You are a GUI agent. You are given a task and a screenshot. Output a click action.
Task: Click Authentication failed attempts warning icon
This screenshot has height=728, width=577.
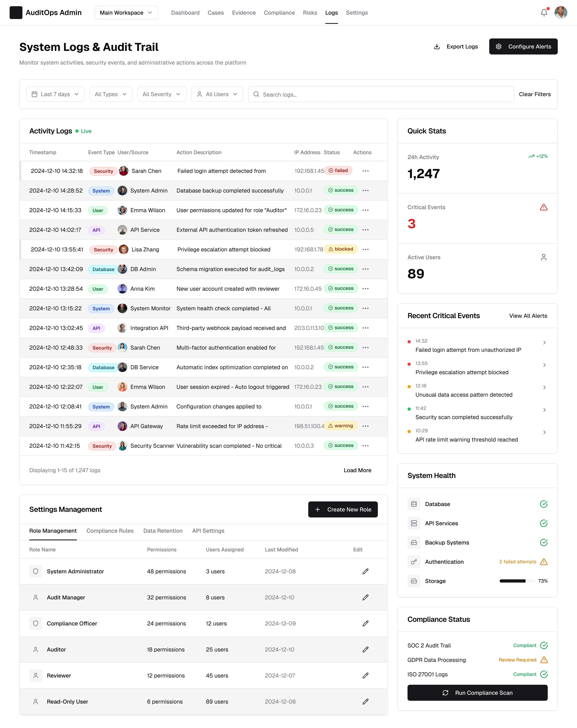(x=544, y=562)
